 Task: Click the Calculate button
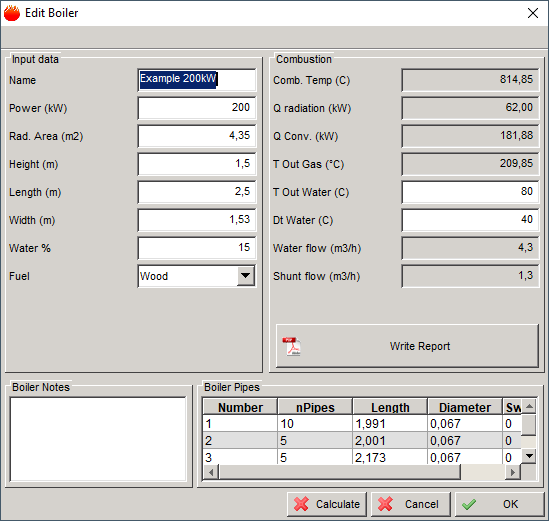(x=327, y=504)
